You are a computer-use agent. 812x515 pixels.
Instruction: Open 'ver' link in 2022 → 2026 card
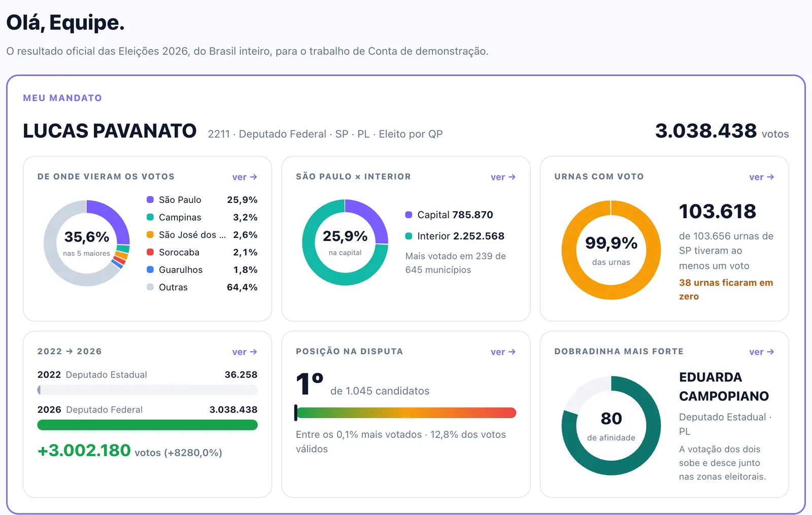(245, 352)
